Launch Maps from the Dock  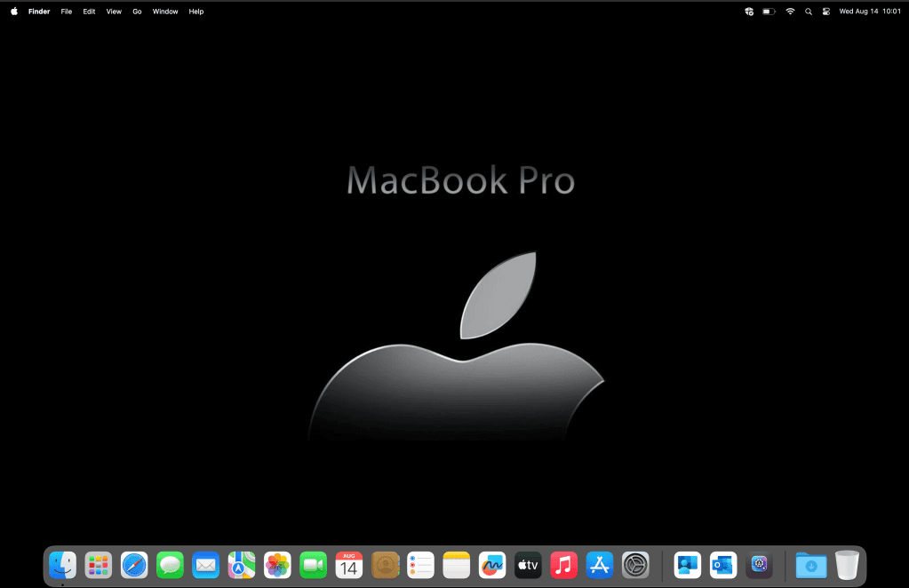pos(242,565)
